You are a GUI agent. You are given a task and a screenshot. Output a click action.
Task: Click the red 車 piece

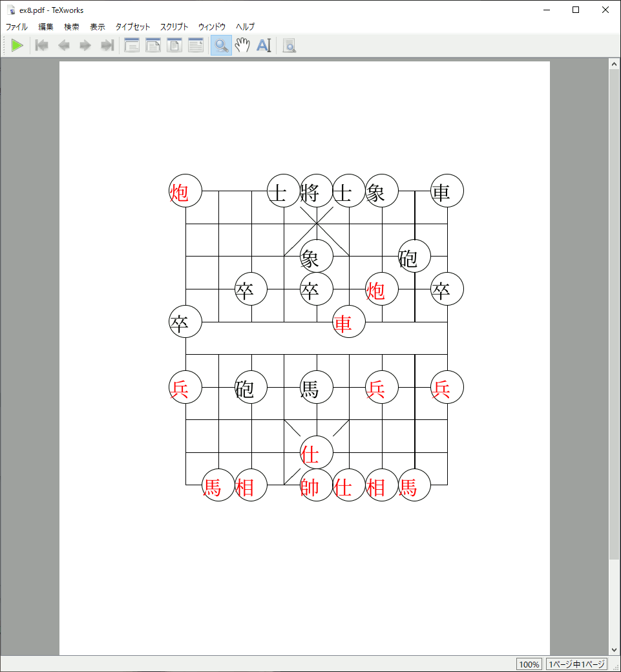pos(349,321)
